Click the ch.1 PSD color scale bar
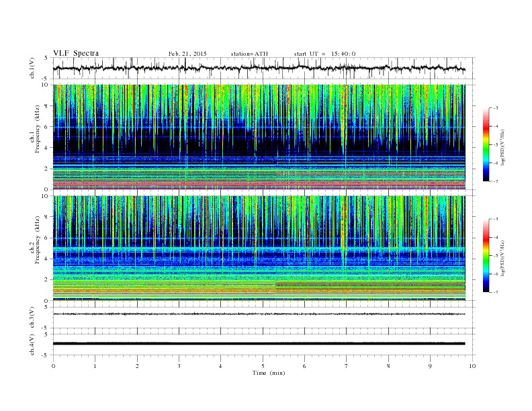Viewport: 532px width, 411px height. tap(486, 144)
